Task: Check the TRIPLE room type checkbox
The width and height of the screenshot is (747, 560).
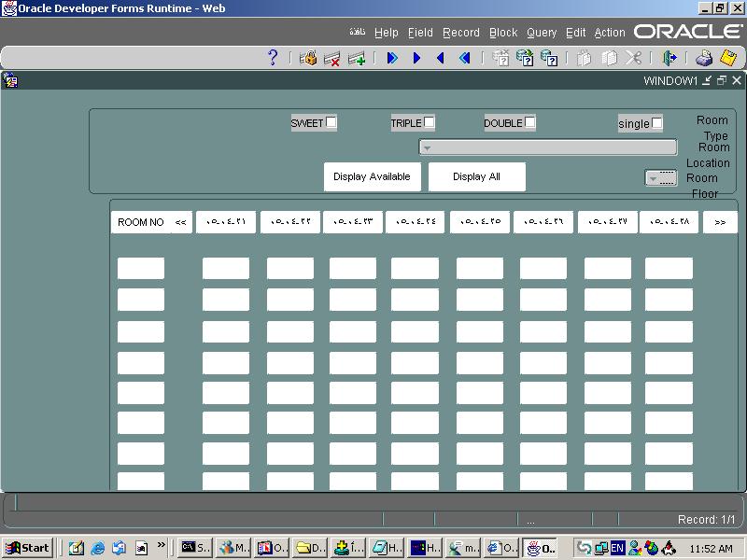Action: pyautogui.click(x=430, y=122)
